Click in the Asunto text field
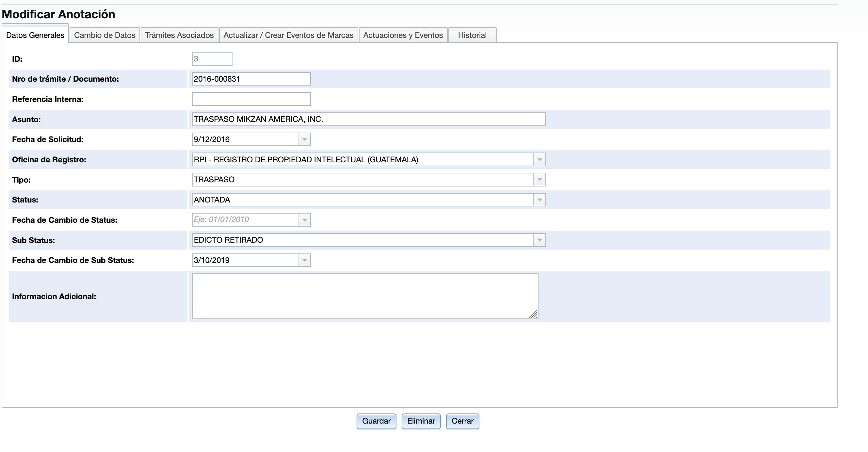The height and width of the screenshot is (452, 868). pos(368,119)
